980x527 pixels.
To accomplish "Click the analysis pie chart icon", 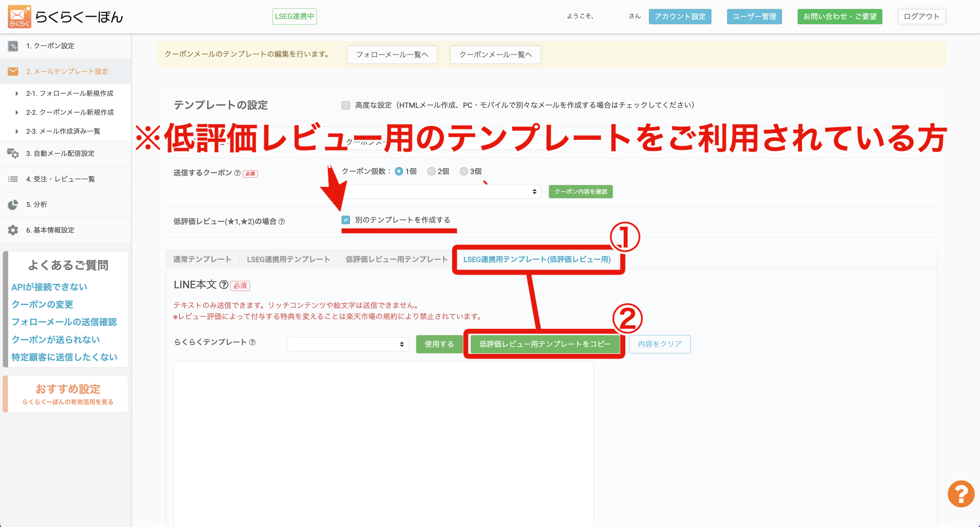I will tap(13, 205).
